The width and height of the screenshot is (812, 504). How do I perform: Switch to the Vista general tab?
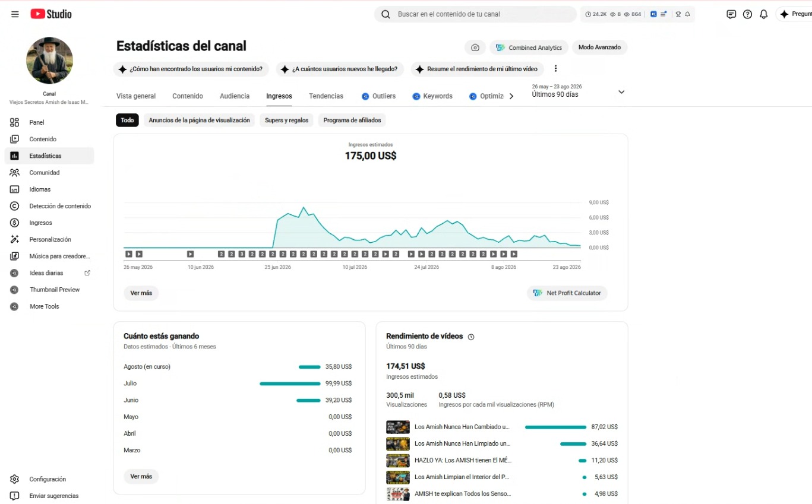pyautogui.click(x=136, y=96)
